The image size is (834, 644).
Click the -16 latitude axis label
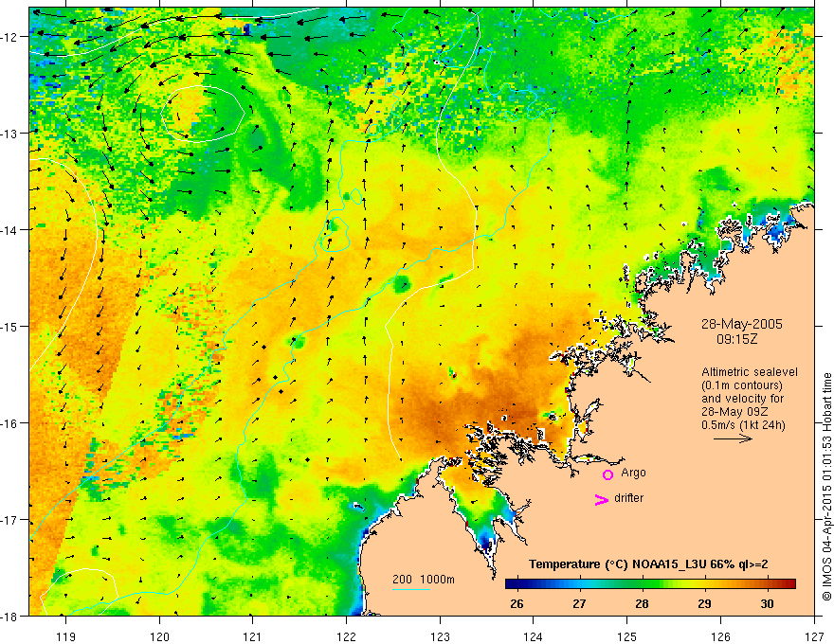pos(10,423)
